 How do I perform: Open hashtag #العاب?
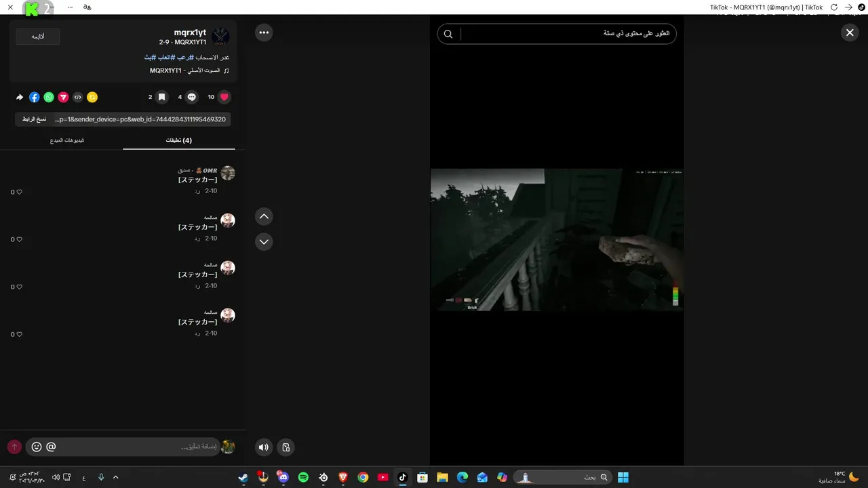click(x=165, y=58)
